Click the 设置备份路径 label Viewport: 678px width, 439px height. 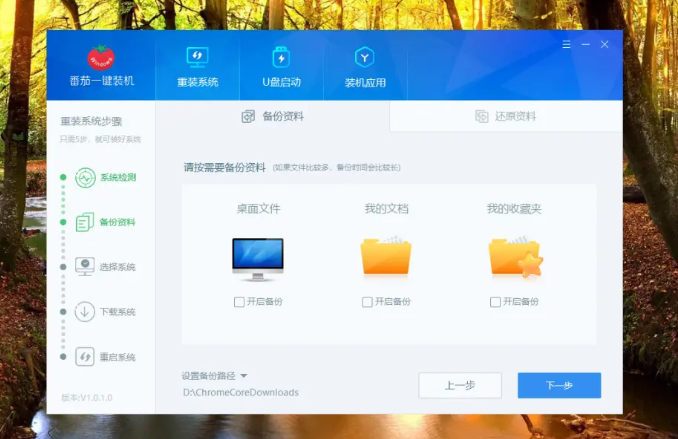click(208, 376)
